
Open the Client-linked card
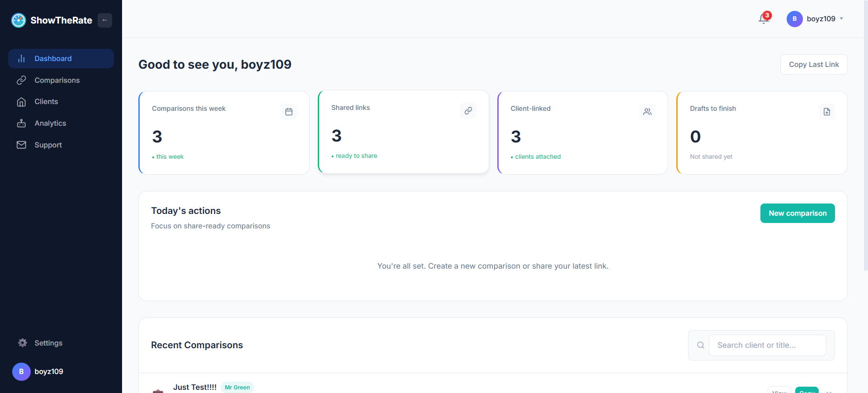point(583,133)
